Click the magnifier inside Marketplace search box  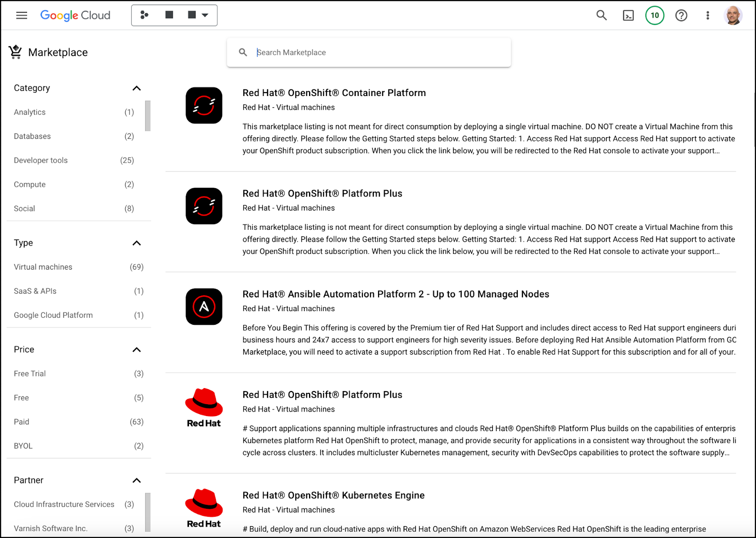coord(243,52)
